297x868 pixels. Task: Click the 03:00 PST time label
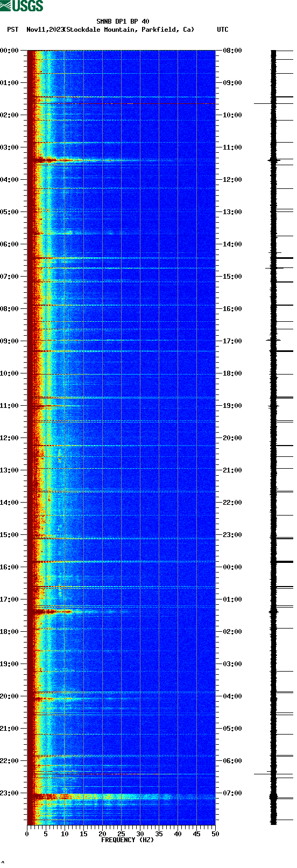click(9, 147)
